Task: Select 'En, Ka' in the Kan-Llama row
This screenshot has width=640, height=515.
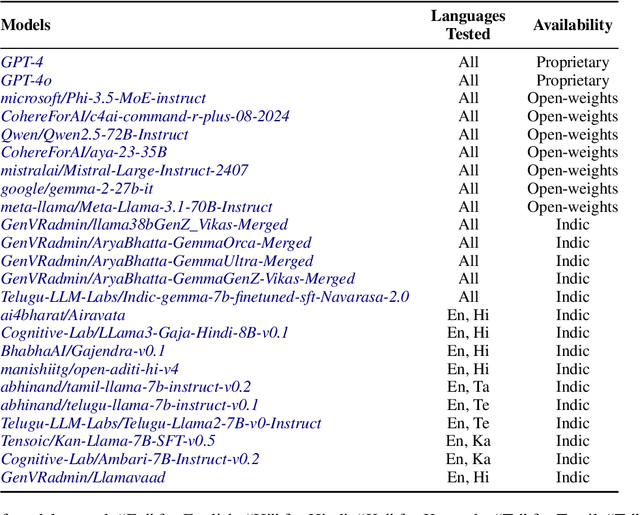Action: [468, 441]
